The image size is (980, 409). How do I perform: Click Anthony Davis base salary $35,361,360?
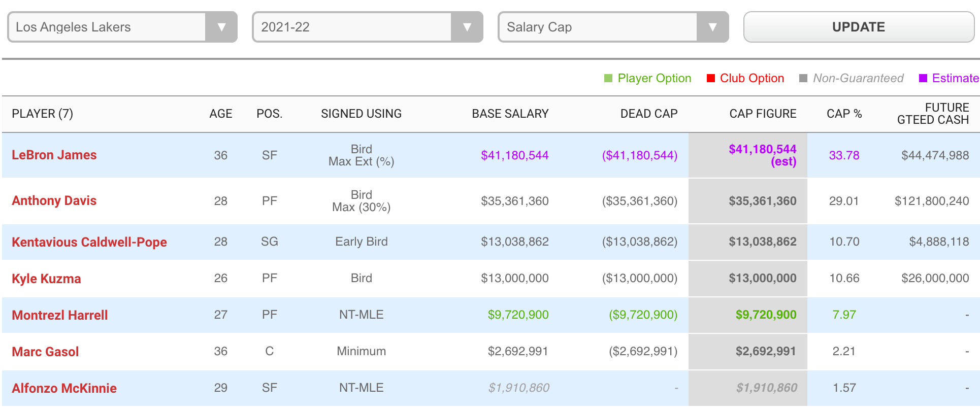point(515,201)
